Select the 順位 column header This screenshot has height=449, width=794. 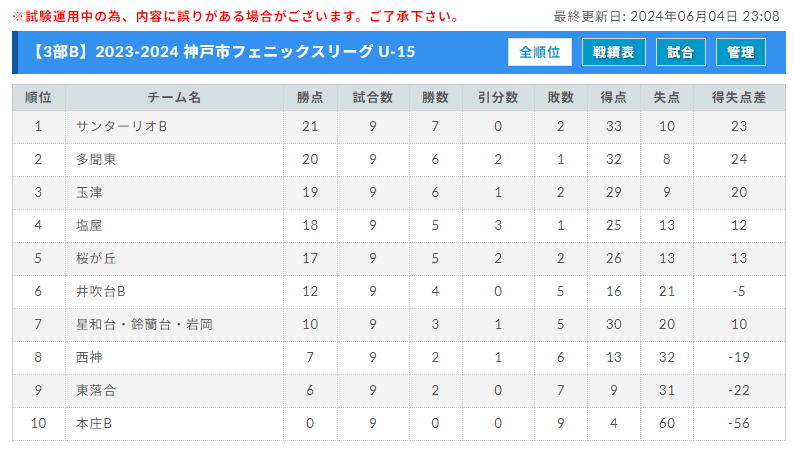point(38,97)
